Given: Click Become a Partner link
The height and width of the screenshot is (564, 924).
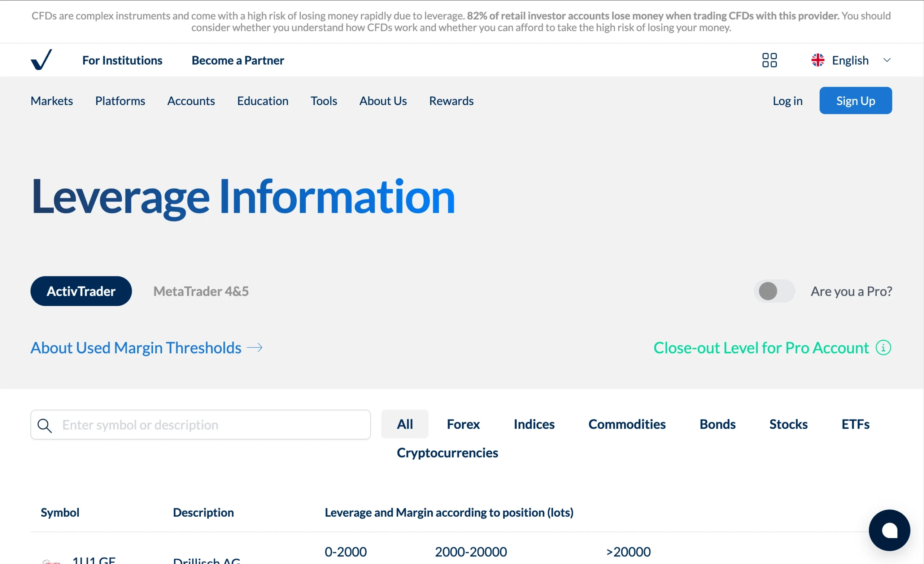Looking at the screenshot, I should [238, 60].
